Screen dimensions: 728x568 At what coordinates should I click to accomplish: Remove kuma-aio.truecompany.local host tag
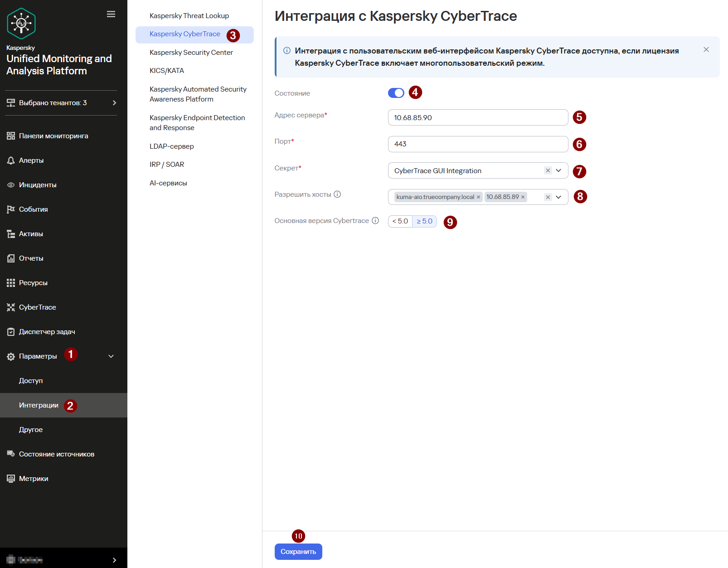(478, 197)
